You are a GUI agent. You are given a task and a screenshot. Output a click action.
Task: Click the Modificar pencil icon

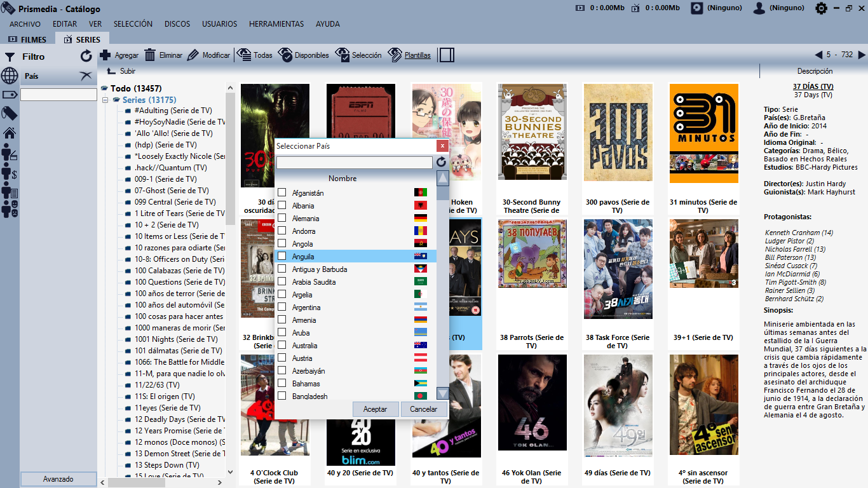tap(193, 55)
